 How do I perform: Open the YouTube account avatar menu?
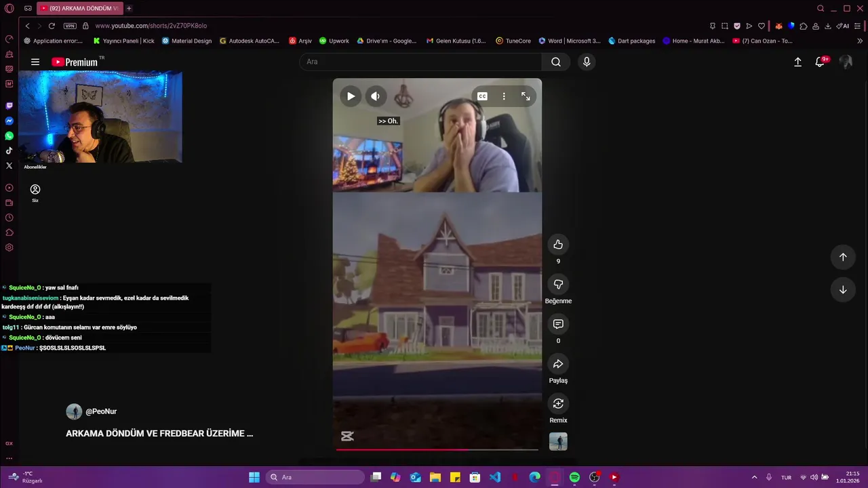(846, 62)
